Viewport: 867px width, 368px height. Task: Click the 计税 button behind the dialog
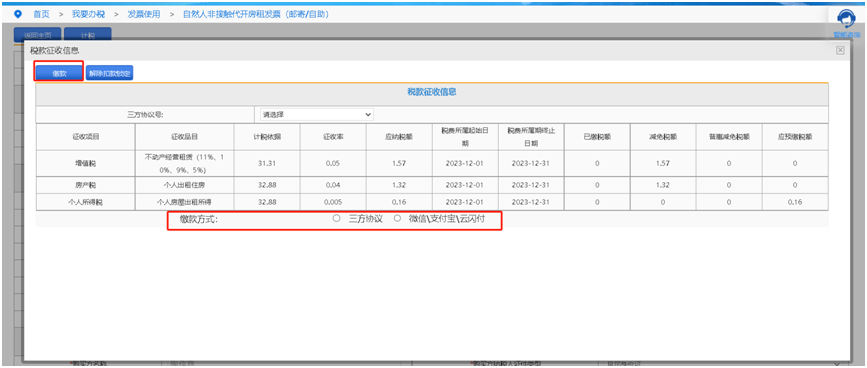(x=88, y=35)
